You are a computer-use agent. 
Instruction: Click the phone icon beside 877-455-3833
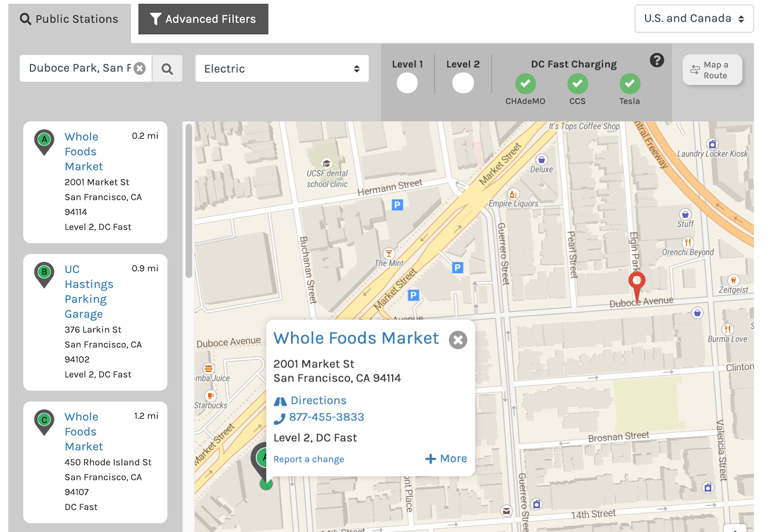pyautogui.click(x=279, y=418)
